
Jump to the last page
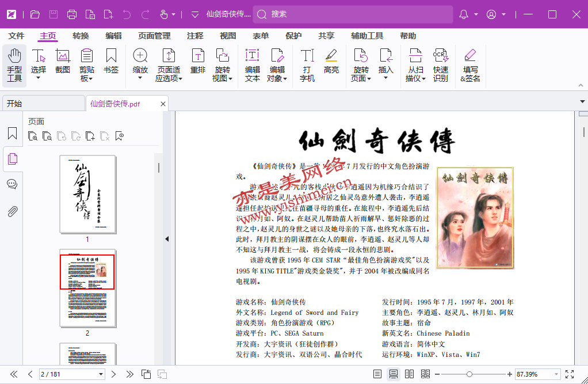130,374
